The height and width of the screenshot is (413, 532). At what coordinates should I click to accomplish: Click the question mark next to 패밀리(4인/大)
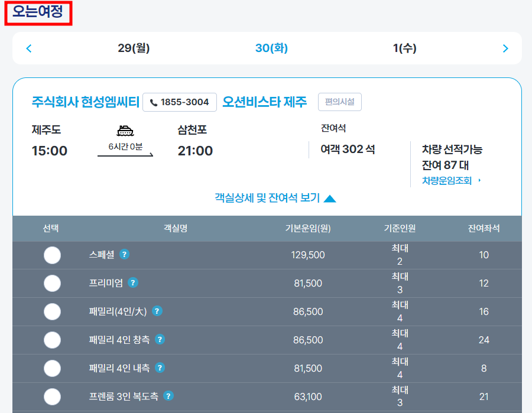[x=157, y=311]
